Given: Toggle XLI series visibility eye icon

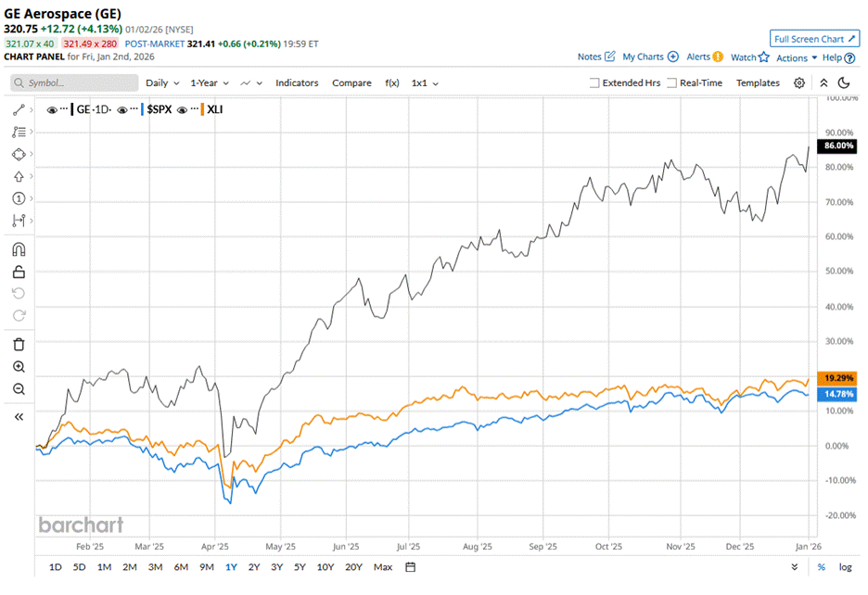Looking at the screenshot, I should [x=182, y=109].
